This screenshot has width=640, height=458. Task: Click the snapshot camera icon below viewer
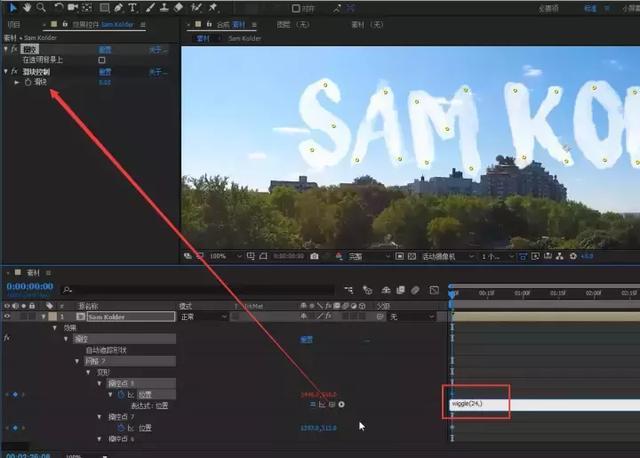314,256
